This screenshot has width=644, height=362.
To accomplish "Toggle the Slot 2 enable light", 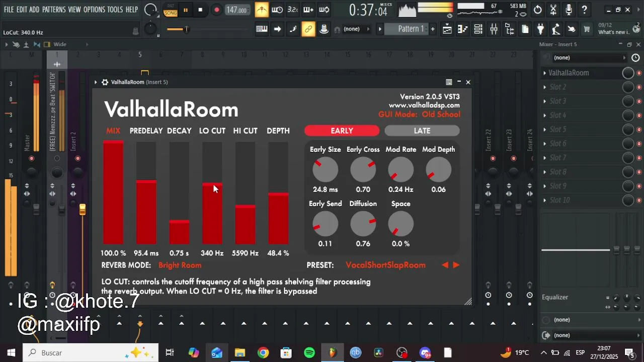I will [639, 87].
